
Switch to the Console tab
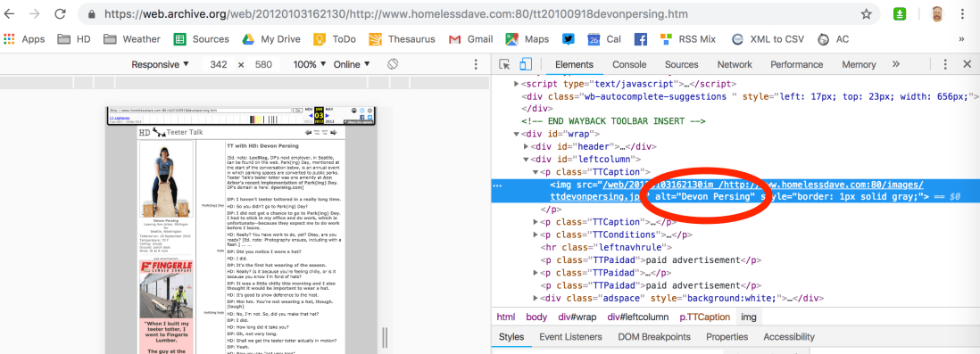tap(628, 64)
